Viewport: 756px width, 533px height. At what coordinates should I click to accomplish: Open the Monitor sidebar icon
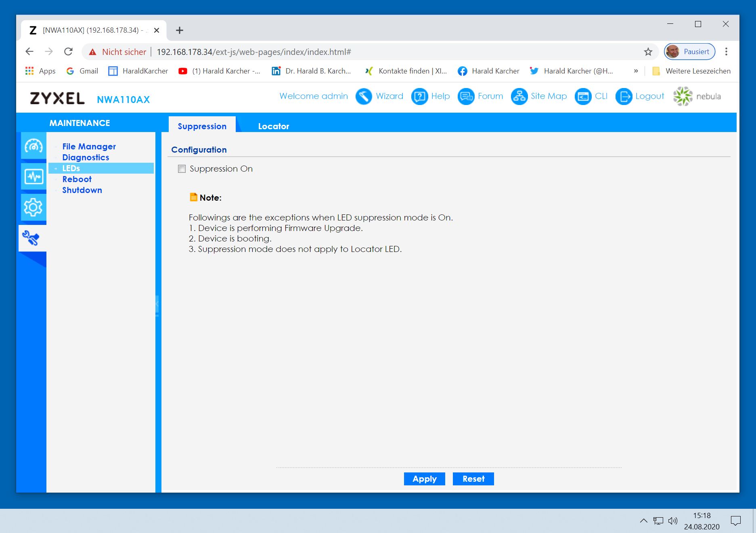[x=33, y=176]
